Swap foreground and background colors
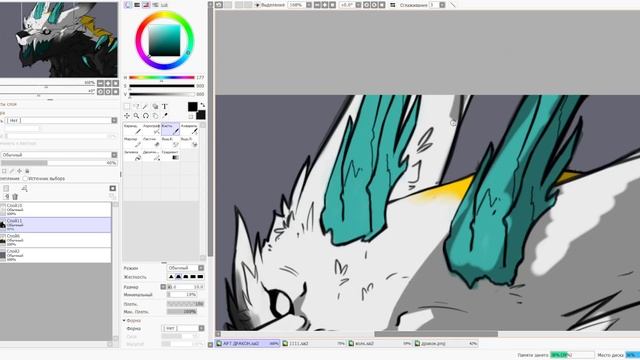 pyautogui.click(x=202, y=105)
